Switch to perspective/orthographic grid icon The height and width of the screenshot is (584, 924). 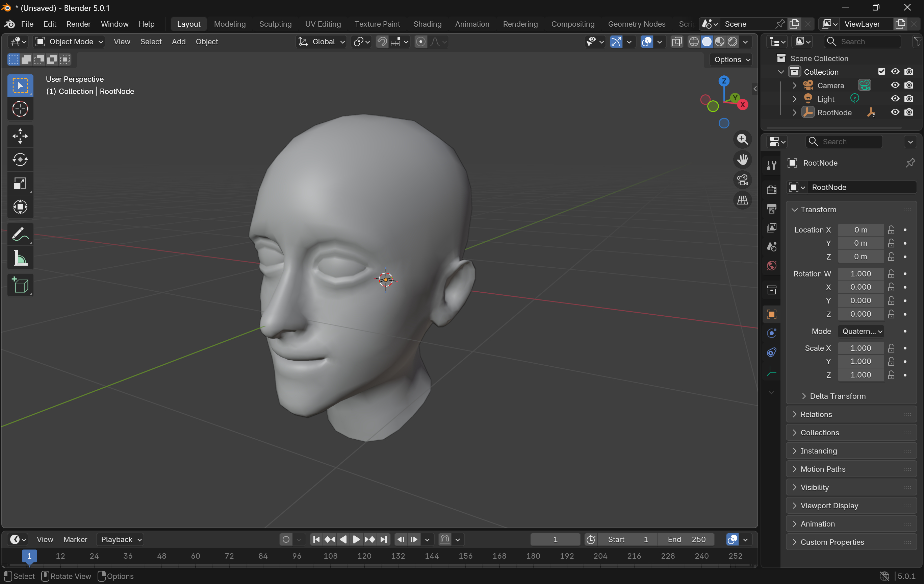click(743, 200)
